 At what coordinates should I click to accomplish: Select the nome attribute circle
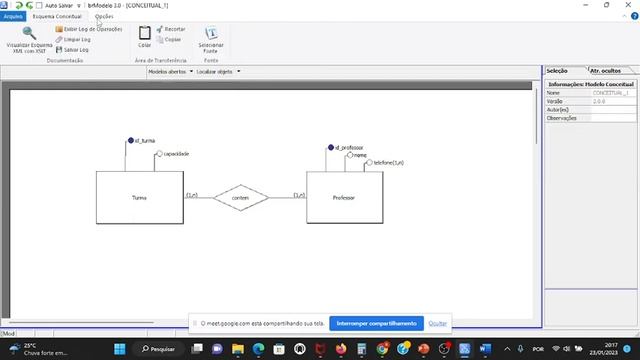tap(350, 155)
